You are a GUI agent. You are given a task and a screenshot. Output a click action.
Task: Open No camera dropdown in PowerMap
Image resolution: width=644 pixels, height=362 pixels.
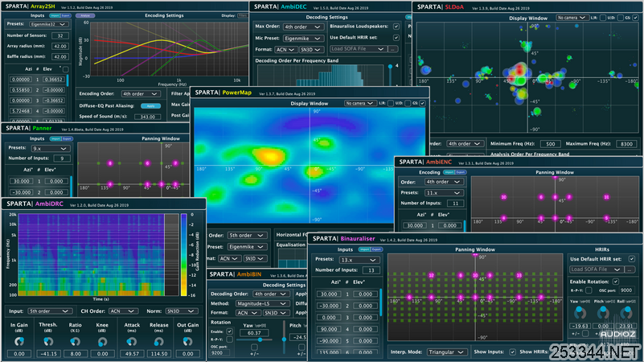coord(359,103)
